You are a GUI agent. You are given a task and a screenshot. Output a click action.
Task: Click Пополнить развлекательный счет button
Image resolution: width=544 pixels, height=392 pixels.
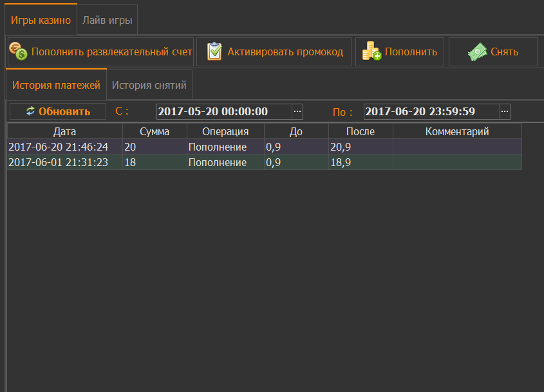(100, 51)
